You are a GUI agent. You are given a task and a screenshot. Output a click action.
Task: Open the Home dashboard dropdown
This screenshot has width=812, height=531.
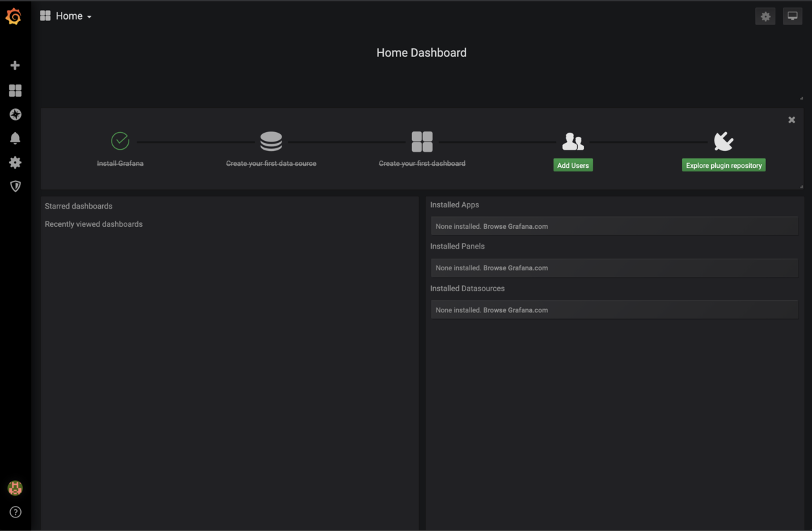pos(74,16)
